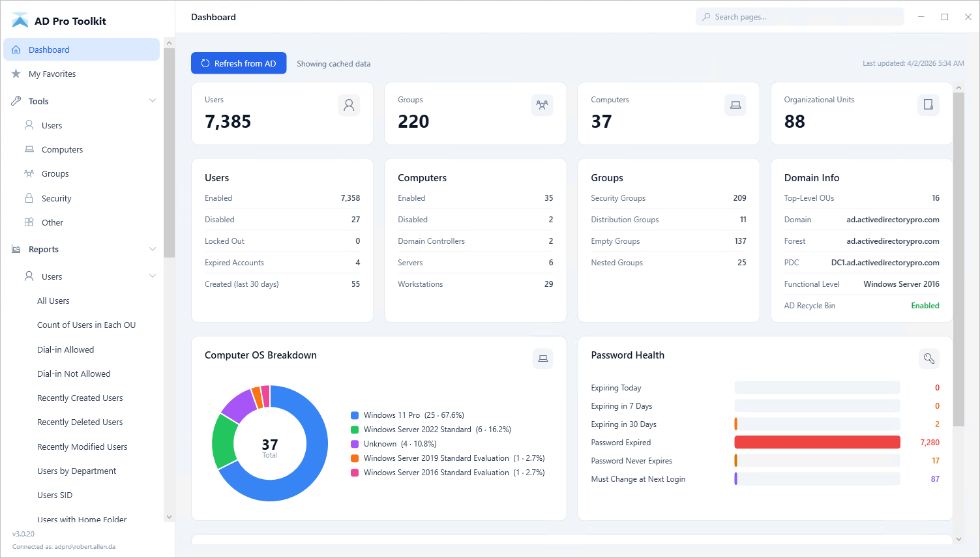This screenshot has height=558, width=980.
Task: Click the user icon on Users count card
Action: click(349, 105)
